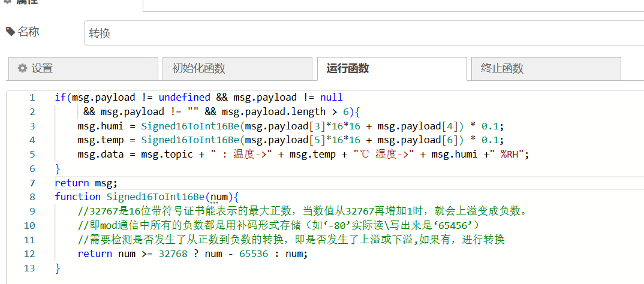The image size is (644, 284).
Task: Click the 名称 input field containing 转换
Action: 364,33
